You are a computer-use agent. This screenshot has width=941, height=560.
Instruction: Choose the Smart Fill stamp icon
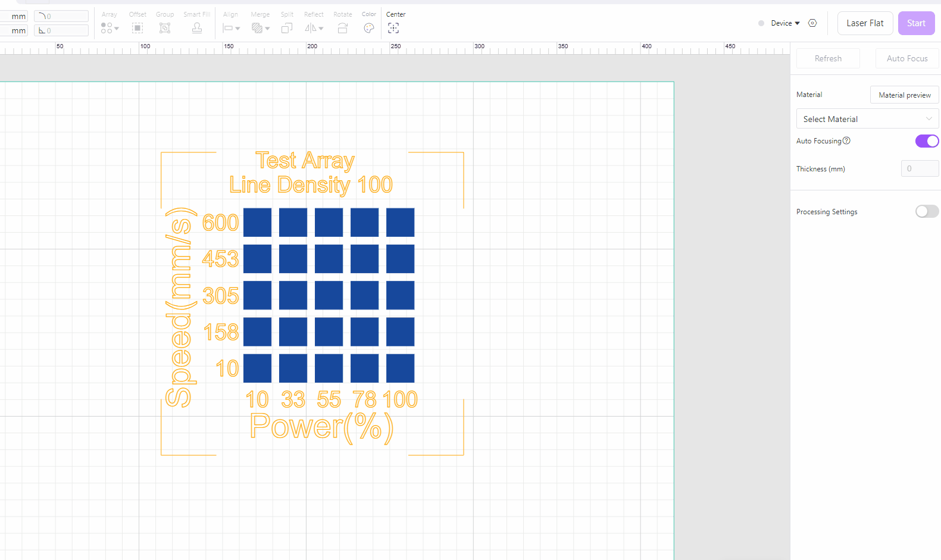[197, 28]
